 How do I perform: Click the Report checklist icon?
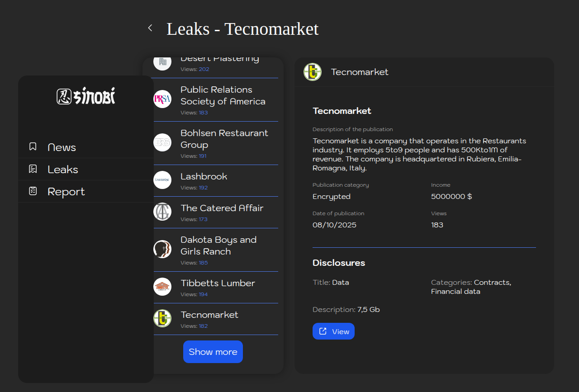[x=33, y=191]
